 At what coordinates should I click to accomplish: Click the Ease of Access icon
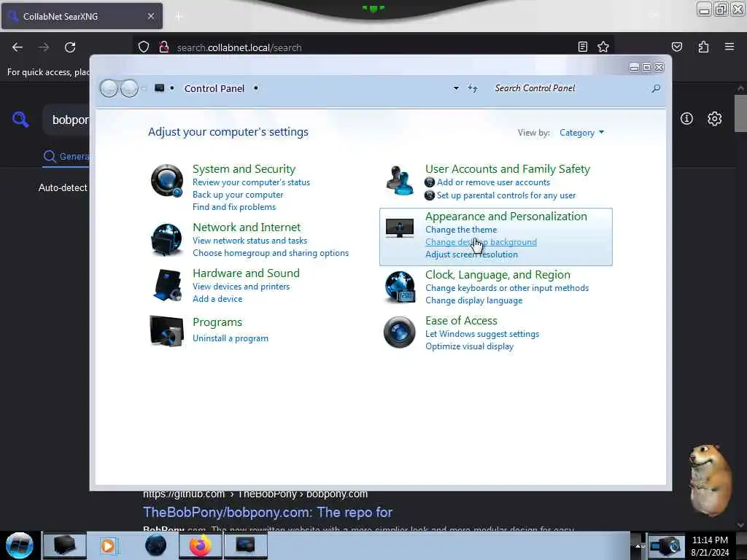(399, 332)
